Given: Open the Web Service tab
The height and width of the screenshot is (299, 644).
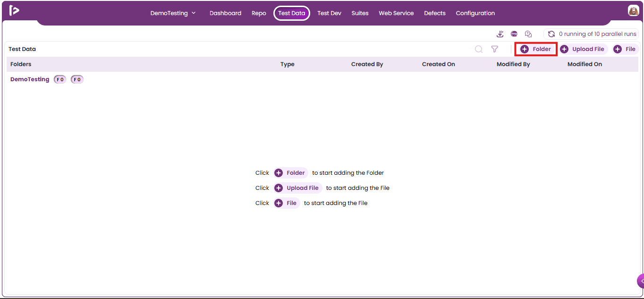Looking at the screenshot, I should coord(396,13).
